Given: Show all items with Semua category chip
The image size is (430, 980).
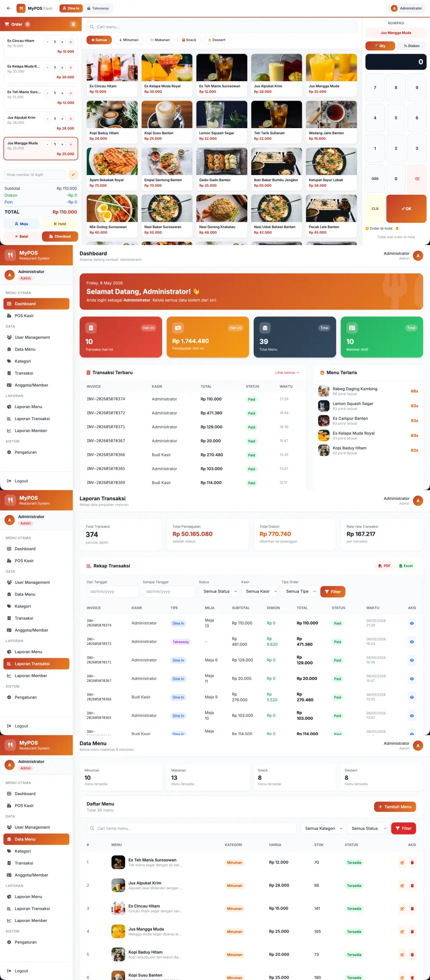Looking at the screenshot, I should 99,40.
